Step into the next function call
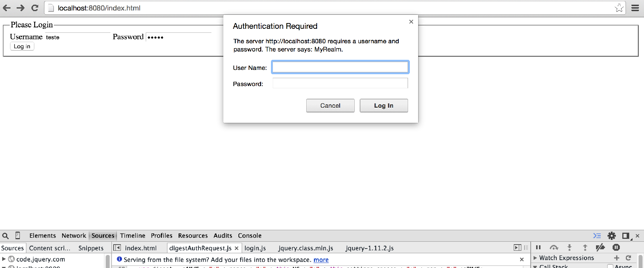 (x=570, y=248)
